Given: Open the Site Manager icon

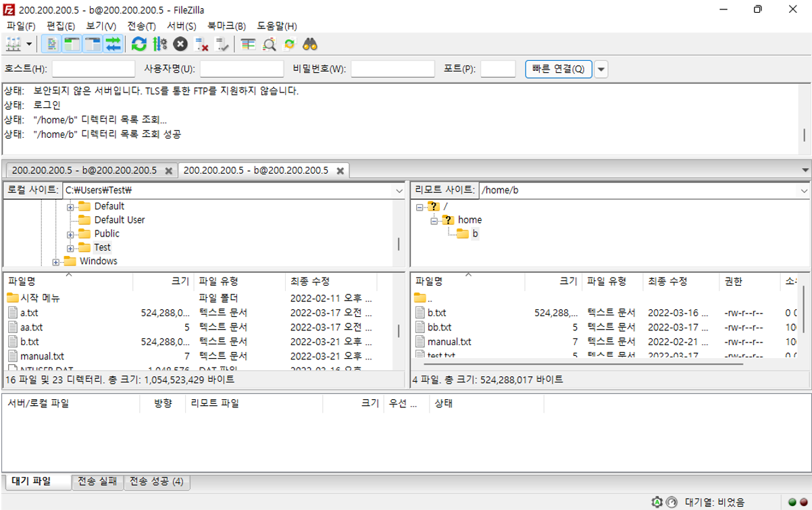Looking at the screenshot, I should [14, 45].
